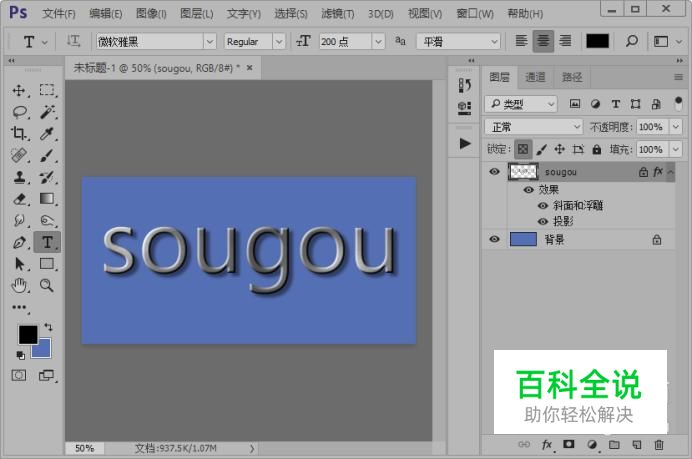Select the Smudge tool
Image resolution: width=692 pixels, height=459 pixels.
point(19,220)
